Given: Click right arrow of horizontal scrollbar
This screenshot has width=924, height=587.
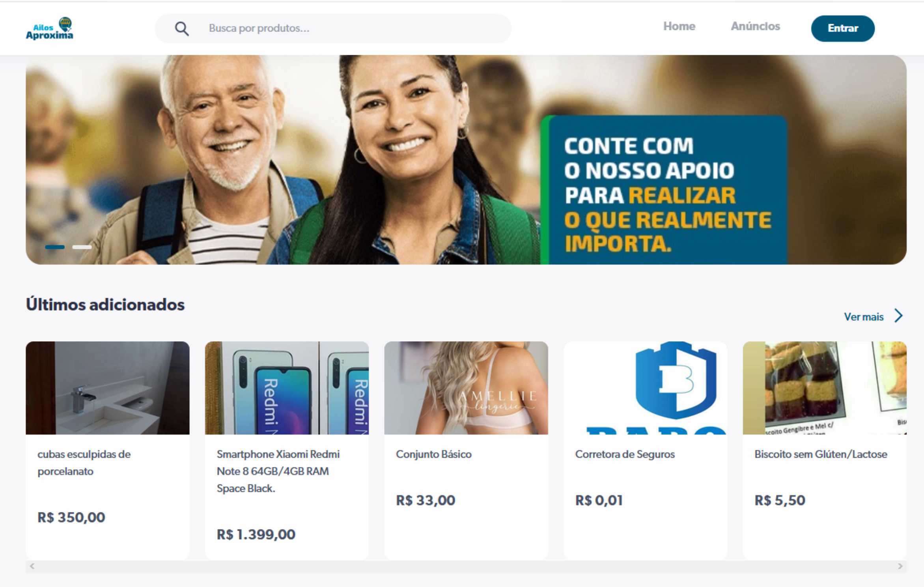Looking at the screenshot, I should point(900,566).
